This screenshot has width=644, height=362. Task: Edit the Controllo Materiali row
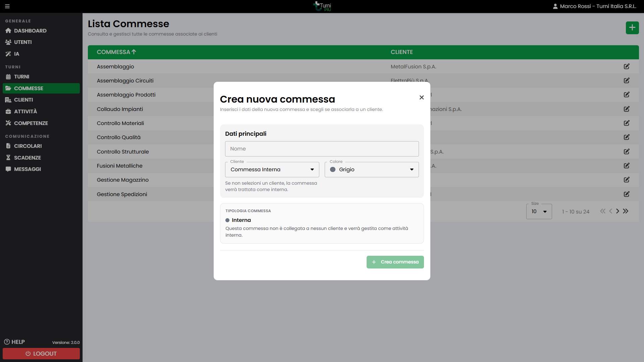point(626,123)
